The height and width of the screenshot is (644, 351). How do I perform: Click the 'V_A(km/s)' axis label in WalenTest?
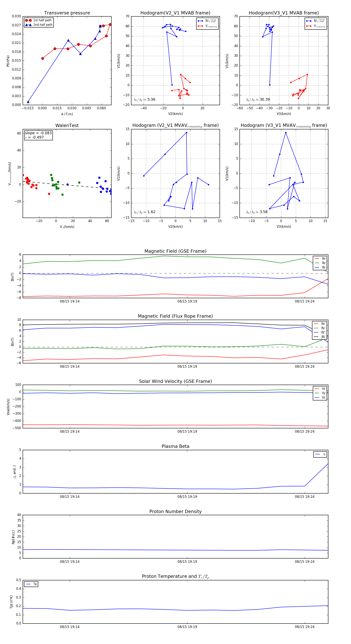[x=67, y=227]
